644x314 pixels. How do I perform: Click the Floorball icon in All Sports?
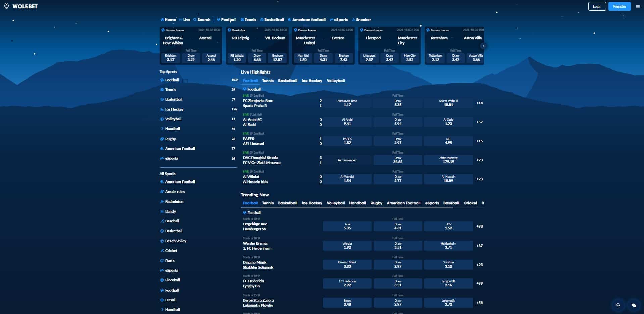click(162, 280)
